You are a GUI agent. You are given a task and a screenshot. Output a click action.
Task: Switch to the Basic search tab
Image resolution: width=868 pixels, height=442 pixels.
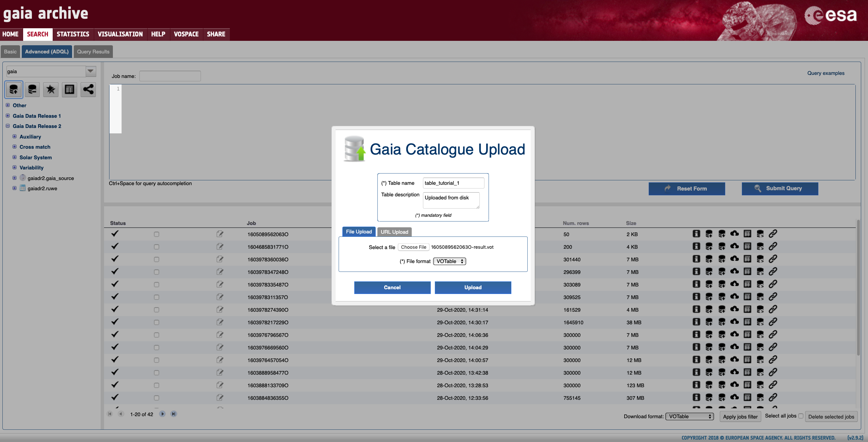click(x=10, y=52)
